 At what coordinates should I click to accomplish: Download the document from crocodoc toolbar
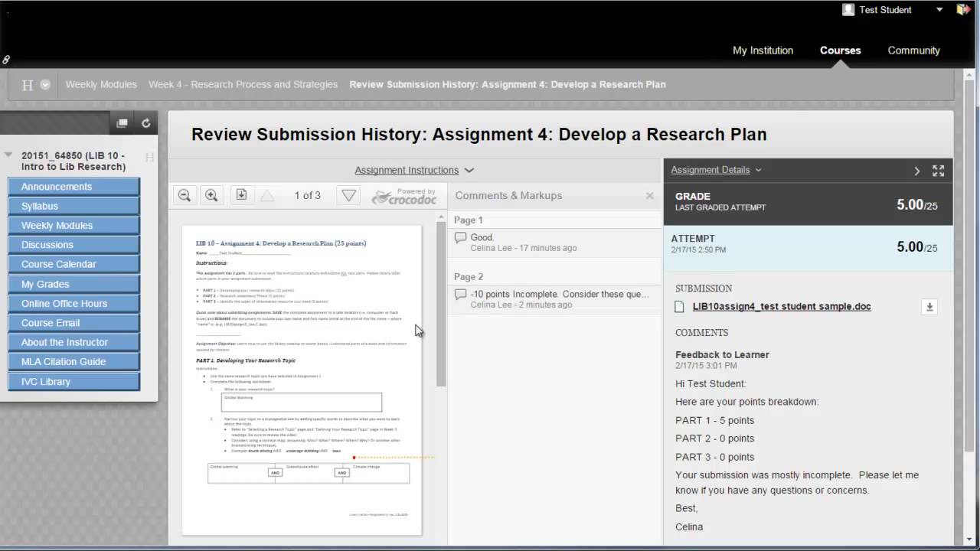pos(241,195)
